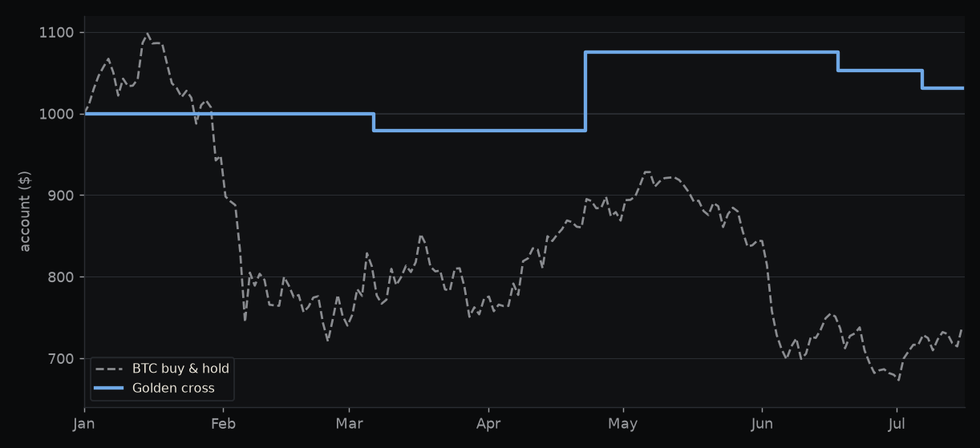Click the 'Feb' x-axis tick label
This screenshot has width=980, height=448.
point(223,423)
